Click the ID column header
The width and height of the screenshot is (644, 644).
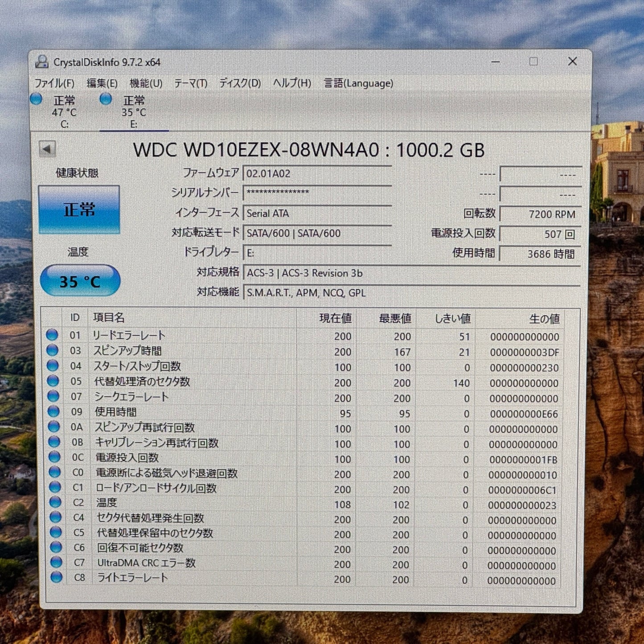click(75, 317)
